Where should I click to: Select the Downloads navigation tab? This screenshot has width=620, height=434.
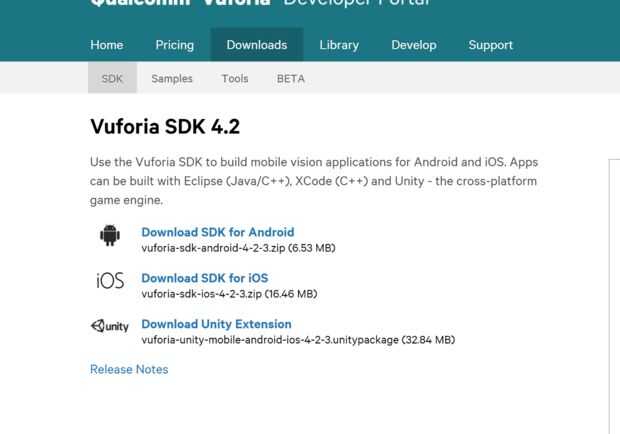point(257,45)
